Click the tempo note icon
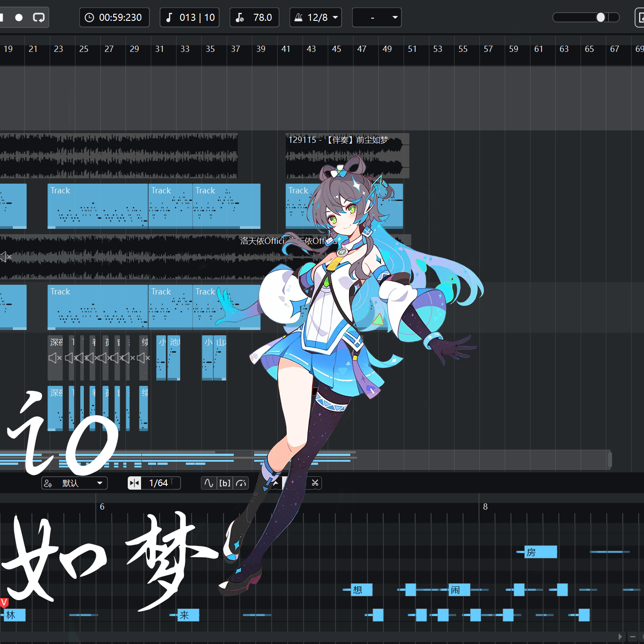The width and height of the screenshot is (644, 644). pyautogui.click(x=240, y=17)
